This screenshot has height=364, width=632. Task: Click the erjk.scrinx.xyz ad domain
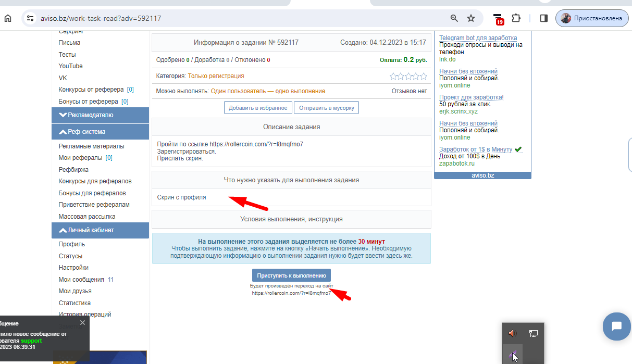coord(458,111)
